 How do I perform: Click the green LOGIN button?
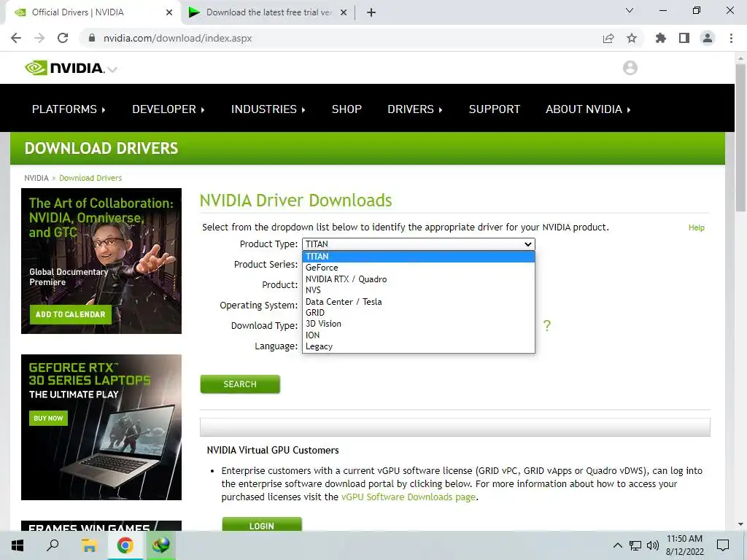pyautogui.click(x=262, y=524)
